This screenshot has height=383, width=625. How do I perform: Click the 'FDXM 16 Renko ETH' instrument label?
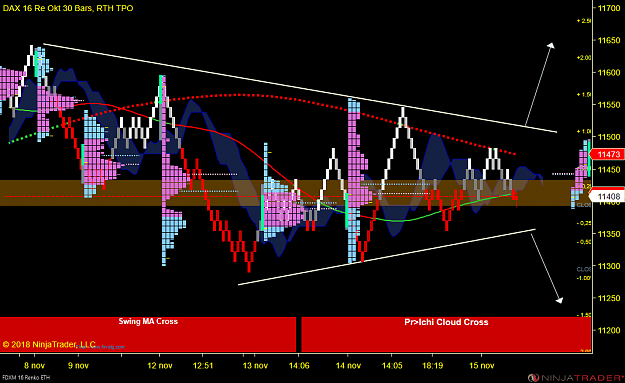coord(26,378)
